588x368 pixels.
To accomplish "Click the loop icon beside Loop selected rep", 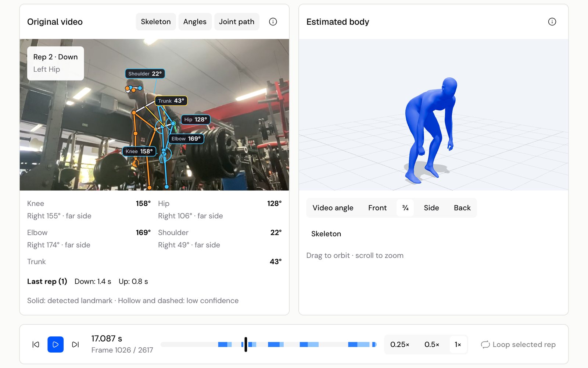I will click(x=485, y=344).
